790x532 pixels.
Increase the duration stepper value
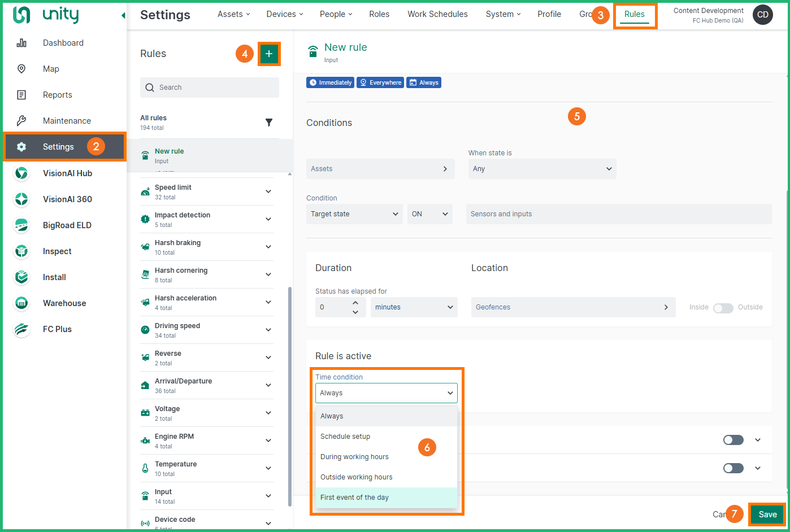(355, 303)
